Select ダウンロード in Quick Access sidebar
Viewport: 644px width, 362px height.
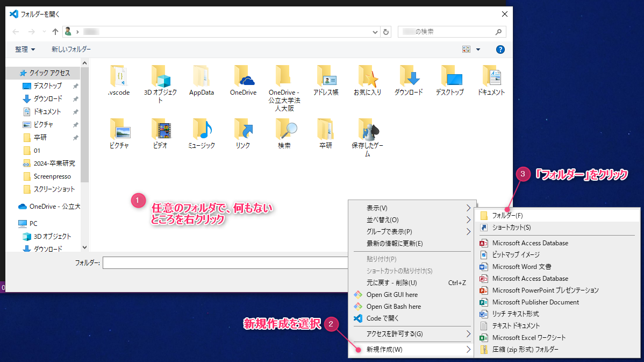coord(48,99)
